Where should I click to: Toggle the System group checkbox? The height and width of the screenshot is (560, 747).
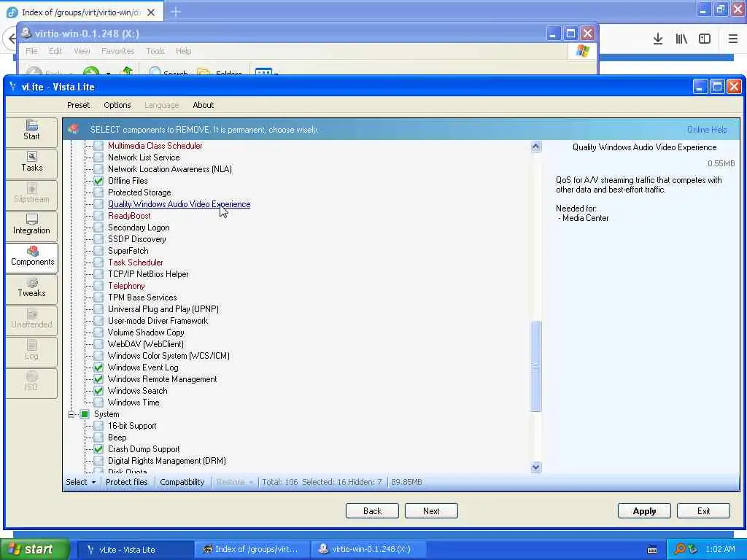[85, 414]
